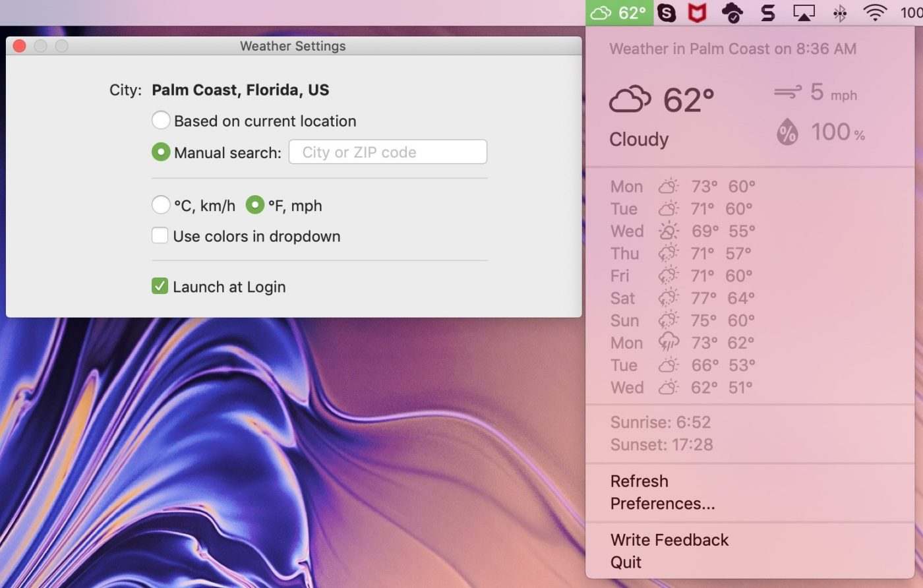
Task: Click the red McAfee shield icon
Action: 698,13
